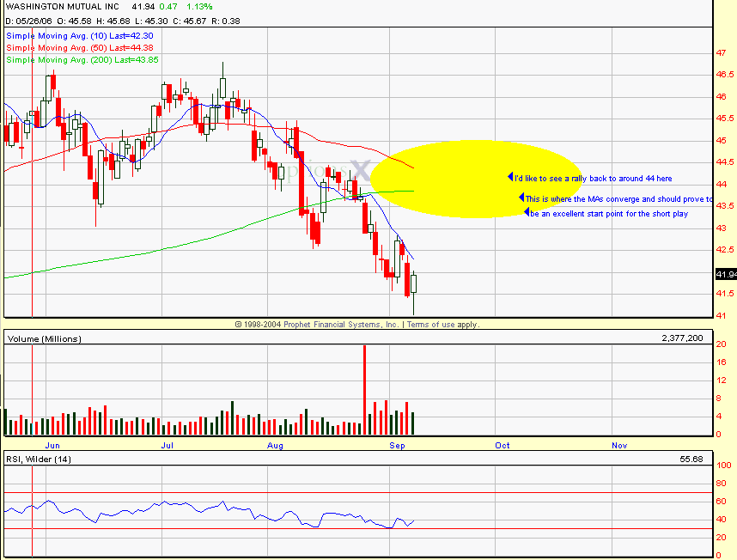This screenshot has height=560, width=737.
Task: Click the 1.13% percent change value
Action: [199, 7]
